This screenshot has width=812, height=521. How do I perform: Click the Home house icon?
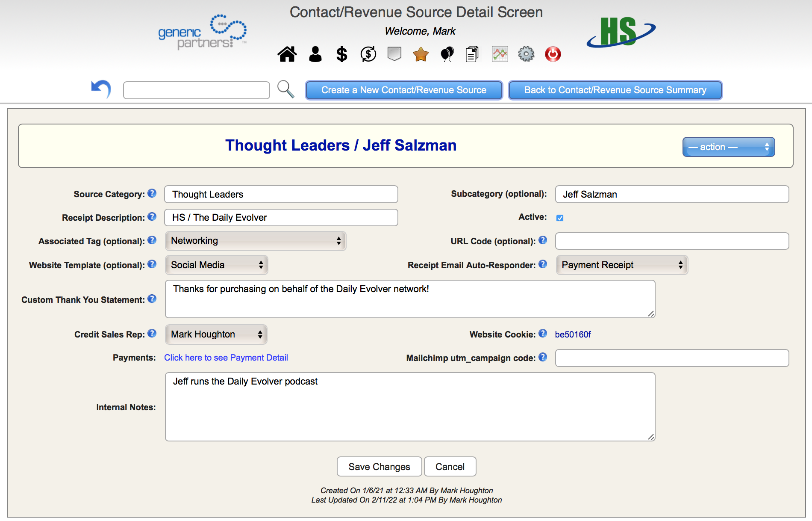[x=287, y=54]
